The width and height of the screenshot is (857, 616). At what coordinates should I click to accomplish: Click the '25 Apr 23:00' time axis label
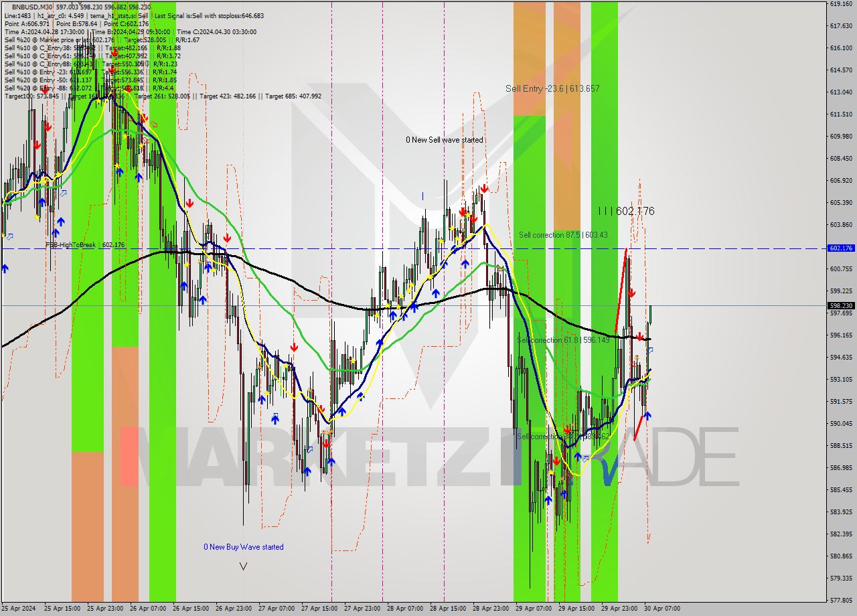[x=105, y=609]
